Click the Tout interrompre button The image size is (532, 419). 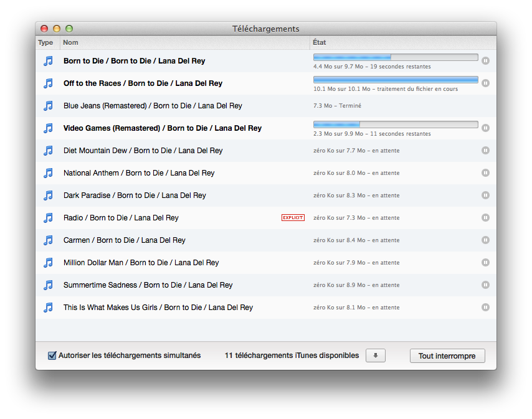point(447,356)
